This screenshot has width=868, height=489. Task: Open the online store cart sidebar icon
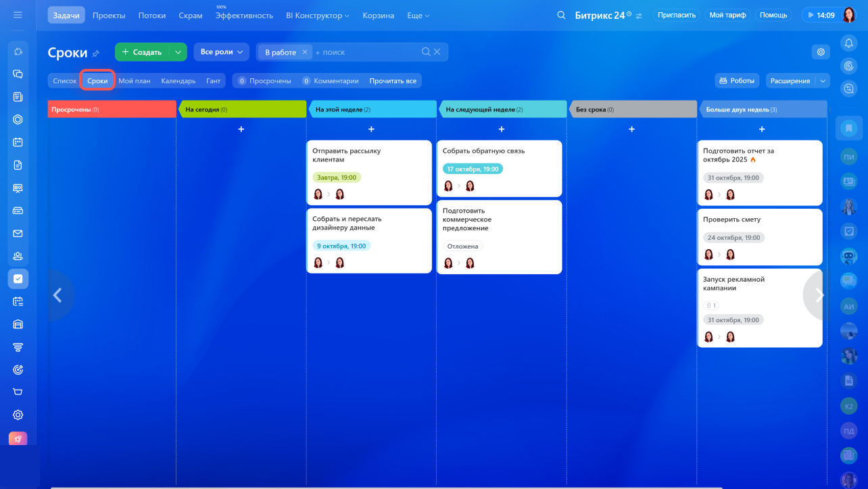[18, 392]
